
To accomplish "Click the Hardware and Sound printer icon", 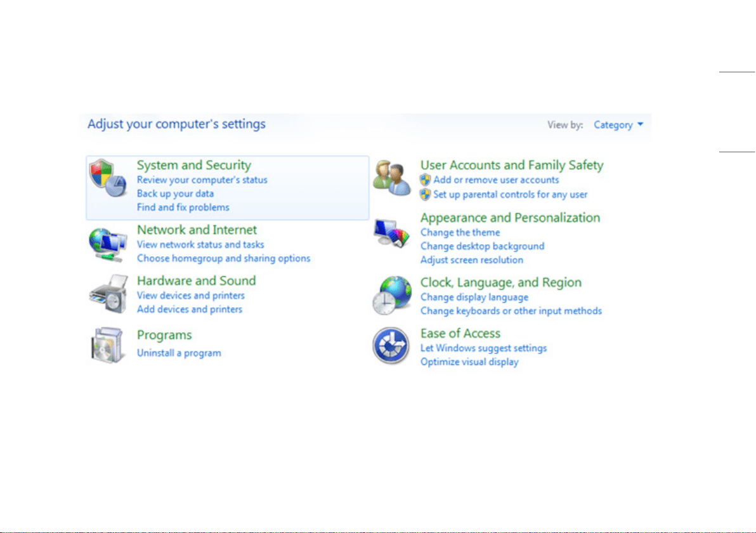I will 108,294.
